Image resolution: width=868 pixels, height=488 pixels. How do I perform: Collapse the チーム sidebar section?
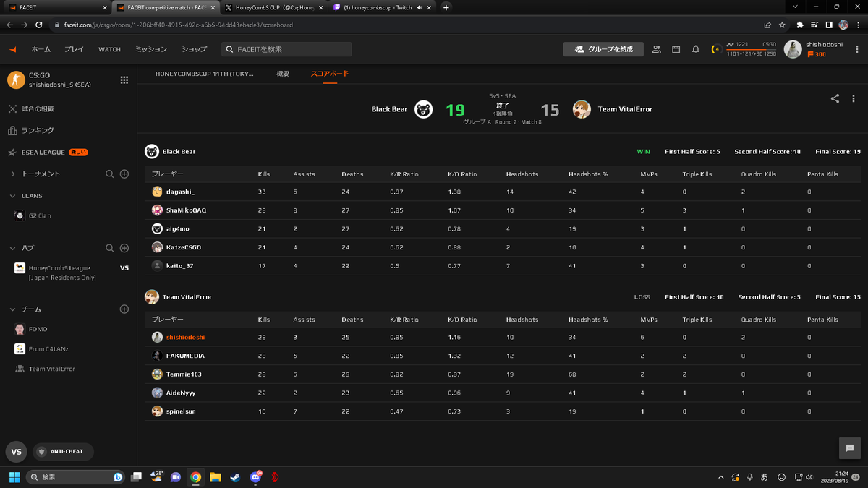click(13, 309)
